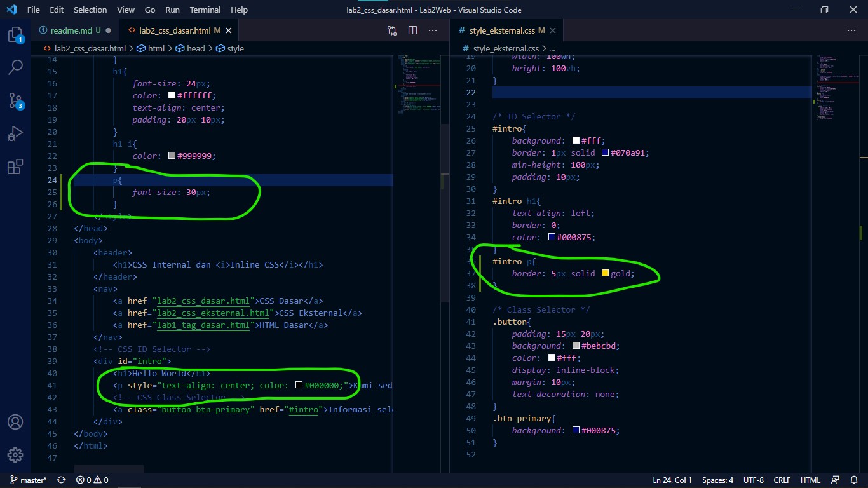Image resolution: width=868 pixels, height=488 pixels.
Task: Switch to the readme.md tab
Action: pyautogui.click(x=74, y=30)
